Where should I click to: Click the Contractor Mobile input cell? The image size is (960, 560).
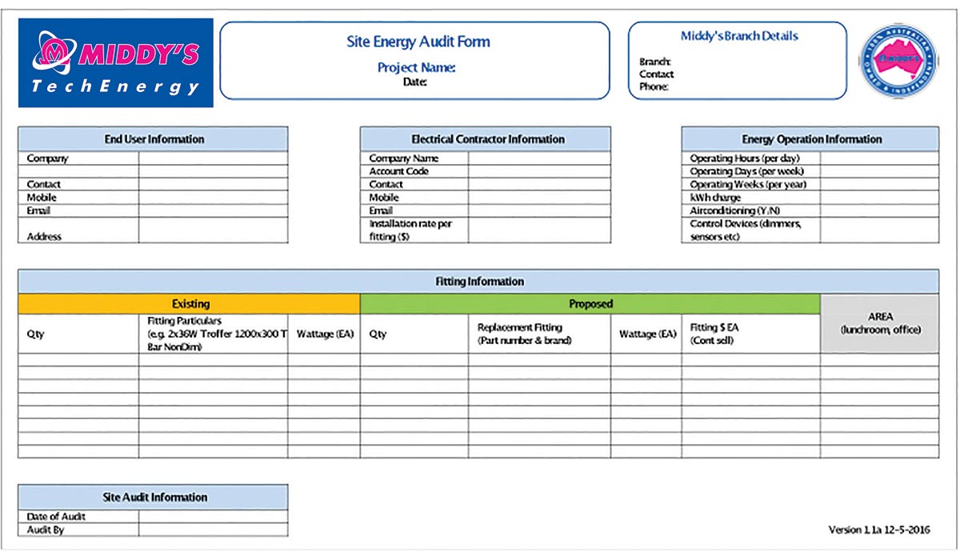539,197
